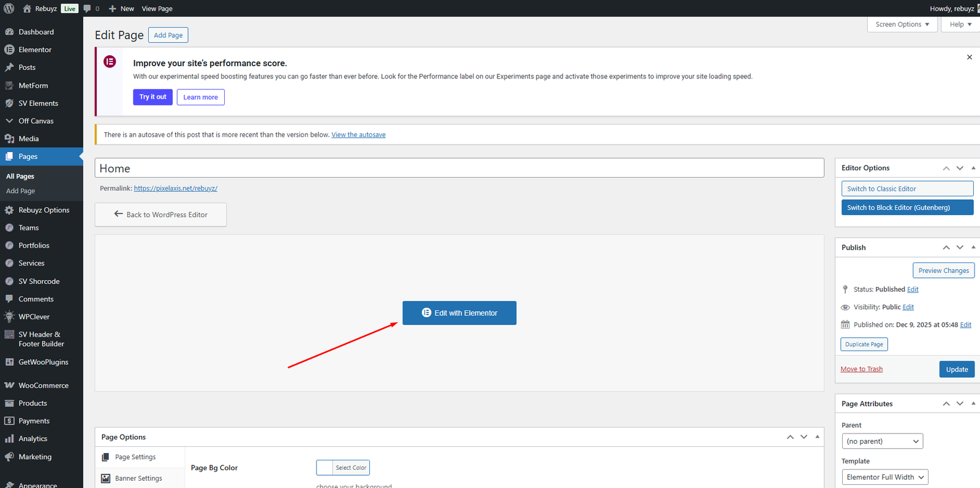Select the Add Page submenu item
Viewport: 980px width, 488px height.
[x=21, y=191]
